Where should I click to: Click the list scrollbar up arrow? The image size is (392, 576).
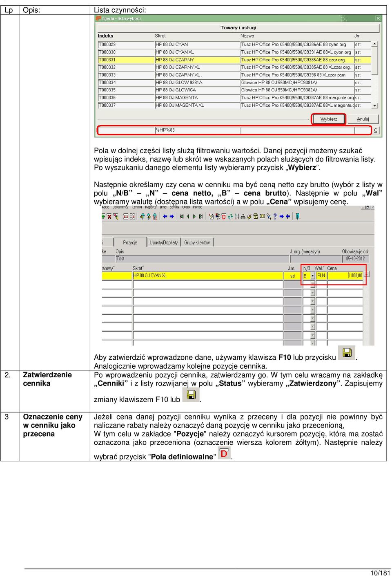point(374,44)
